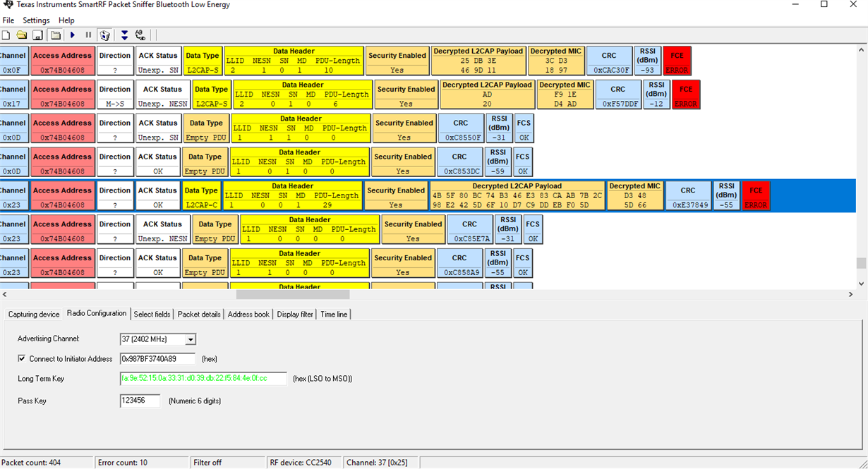
Task: Click the horizontal scrollbar thumb
Action: (x=293, y=295)
